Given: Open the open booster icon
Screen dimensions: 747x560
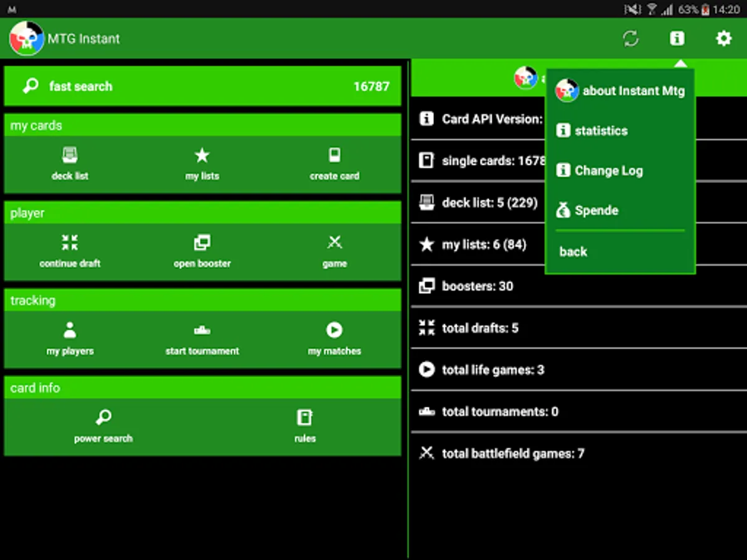Looking at the screenshot, I should (x=202, y=242).
